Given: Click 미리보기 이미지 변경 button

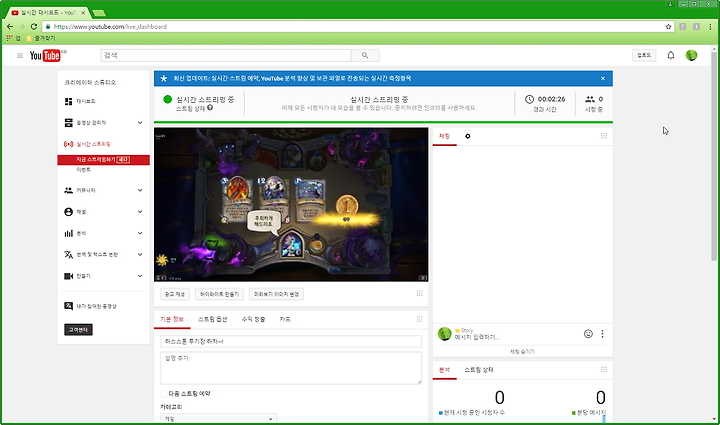Looking at the screenshot, I should pyautogui.click(x=276, y=294).
